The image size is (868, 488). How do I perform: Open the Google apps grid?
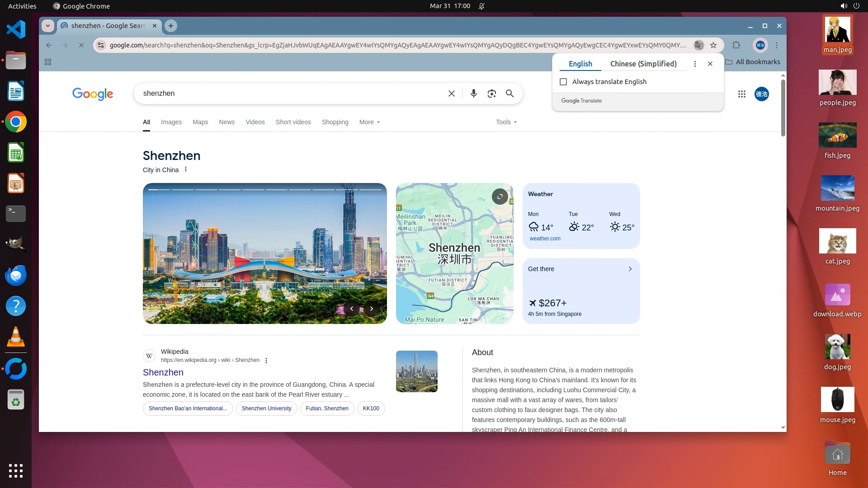pos(741,94)
